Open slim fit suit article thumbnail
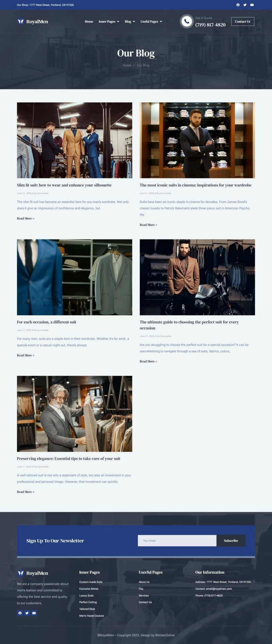 pyautogui.click(x=74, y=140)
